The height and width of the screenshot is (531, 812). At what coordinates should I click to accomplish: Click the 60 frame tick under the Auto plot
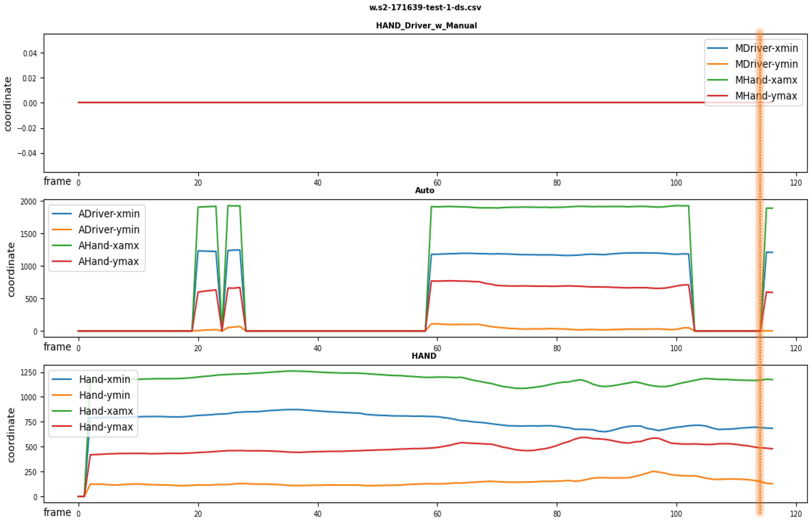pyautogui.click(x=437, y=348)
